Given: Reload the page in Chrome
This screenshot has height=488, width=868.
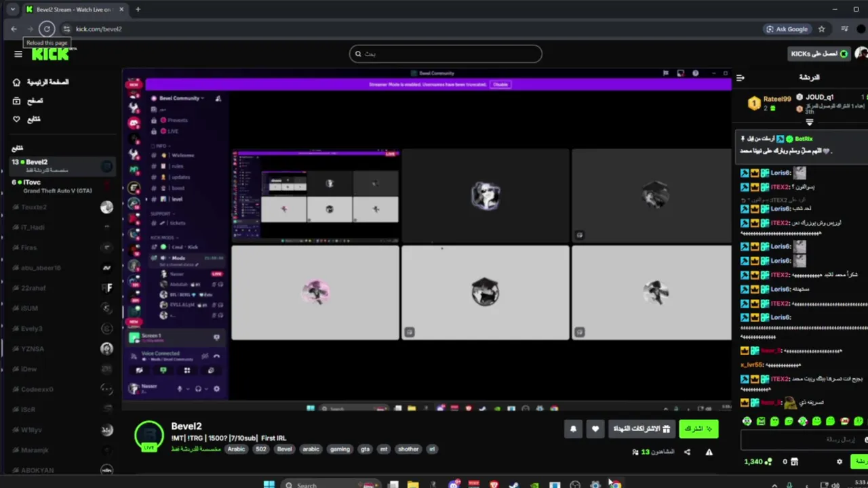Looking at the screenshot, I should [x=46, y=28].
